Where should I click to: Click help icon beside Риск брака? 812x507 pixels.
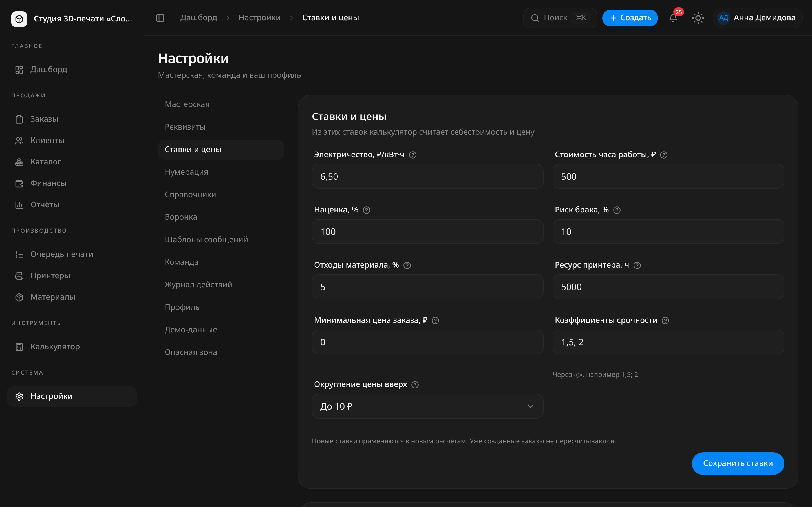click(617, 210)
